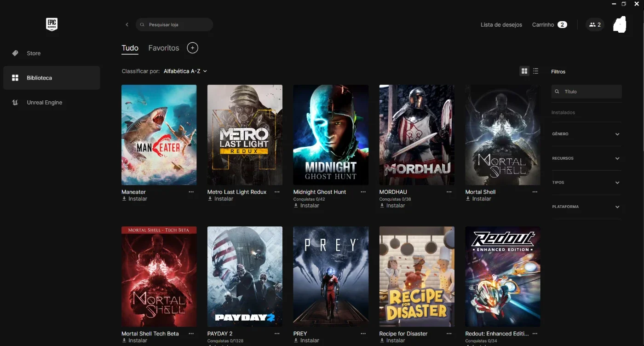Image resolution: width=644 pixels, height=346 pixels.
Task: Click Conquistas 0/34 under Redout
Action: click(x=481, y=341)
